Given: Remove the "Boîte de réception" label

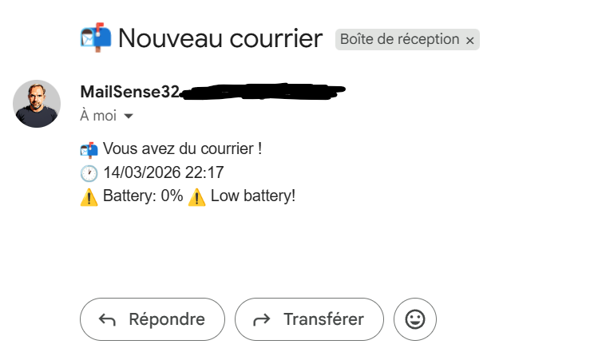Looking at the screenshot, I should click(470, 40).
